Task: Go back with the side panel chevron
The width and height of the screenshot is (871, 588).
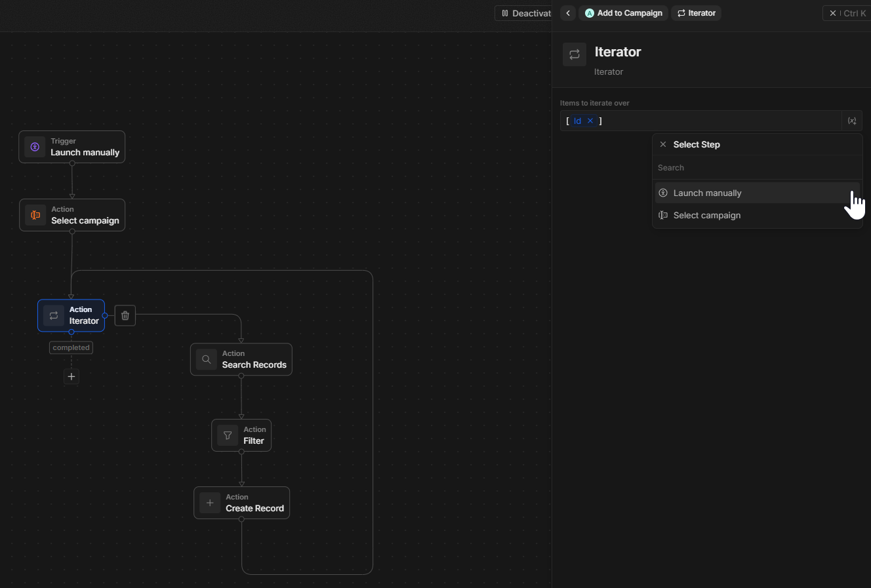Action: (x=568, y=13)
